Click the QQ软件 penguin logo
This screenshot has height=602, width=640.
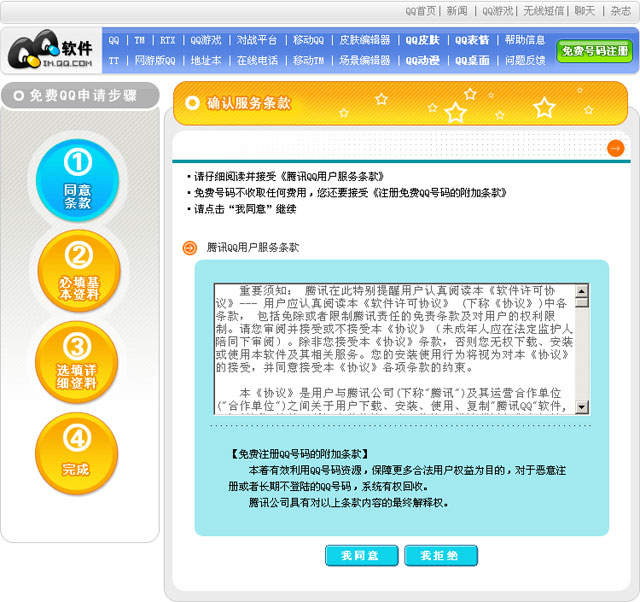[x=51, y=49]
